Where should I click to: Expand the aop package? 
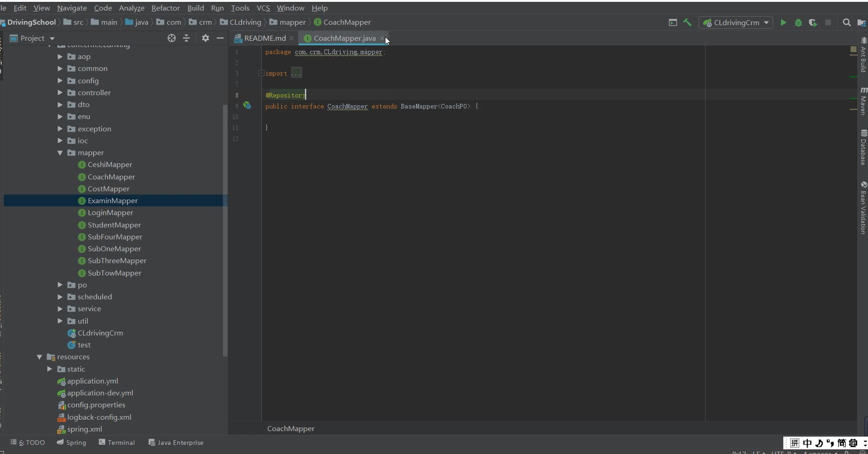coord(60,57)
